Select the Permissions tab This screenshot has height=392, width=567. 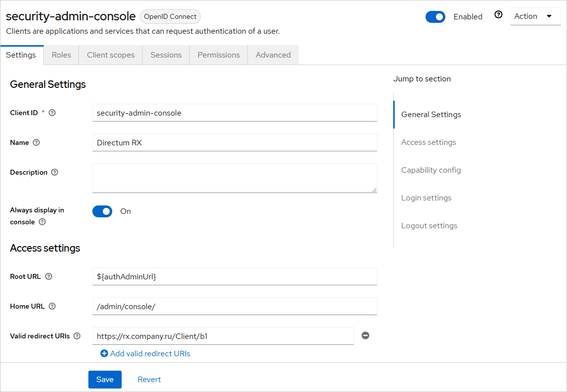[218, 55]
